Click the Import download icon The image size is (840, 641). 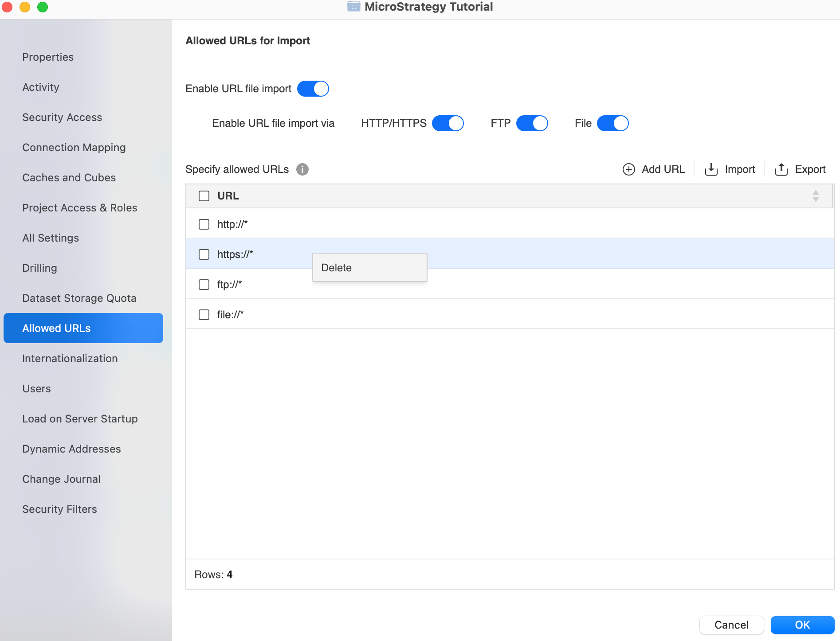[711, 169]
